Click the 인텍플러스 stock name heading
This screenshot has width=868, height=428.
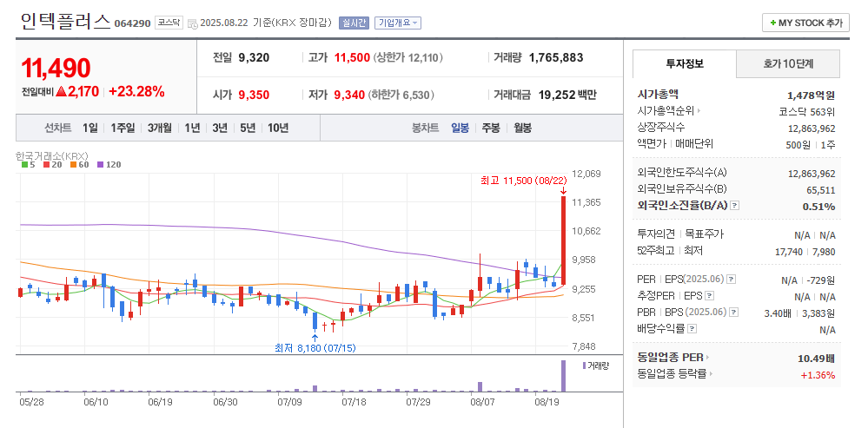(x=65, y=21)
